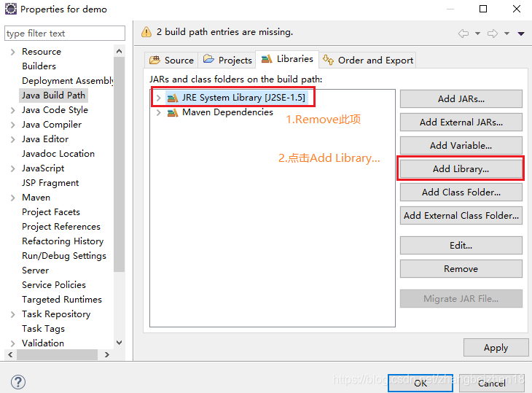Screen dimensions: 532x393
Task: Open the Refactoring History page
Action: [63, 241]
